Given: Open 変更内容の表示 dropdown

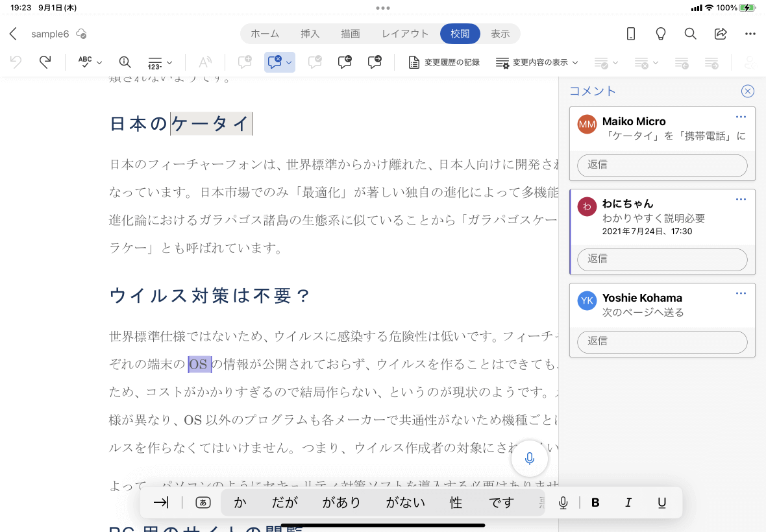Looking at the screenshot, I should tap(537, 62).
